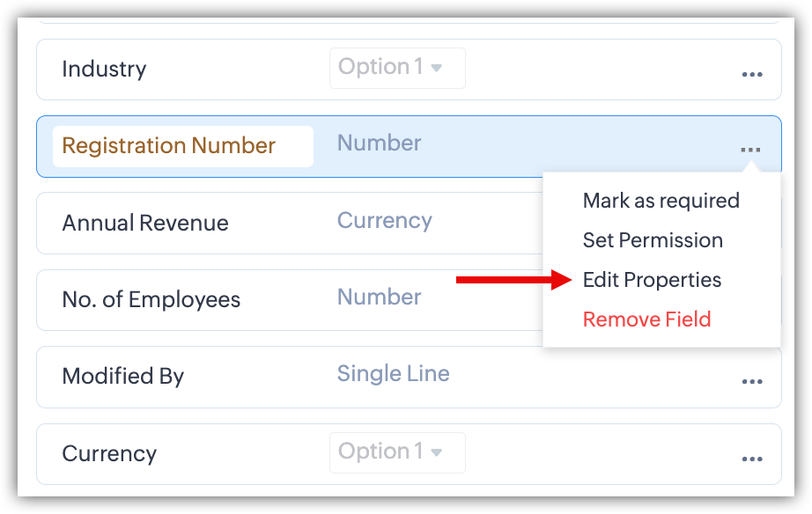Open the Currency field Option 1 dropdown

click(x=397, y=452)
